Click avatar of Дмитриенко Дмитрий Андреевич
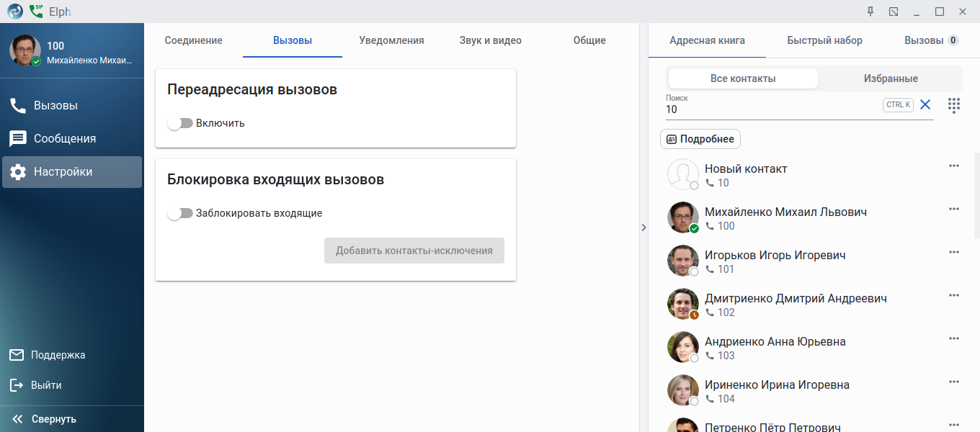This screenshot has width=980, height=432. point(683,304)
